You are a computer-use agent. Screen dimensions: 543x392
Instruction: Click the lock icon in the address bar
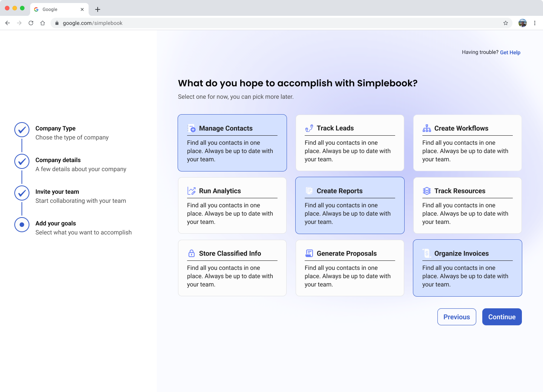[x=57, y=23]
